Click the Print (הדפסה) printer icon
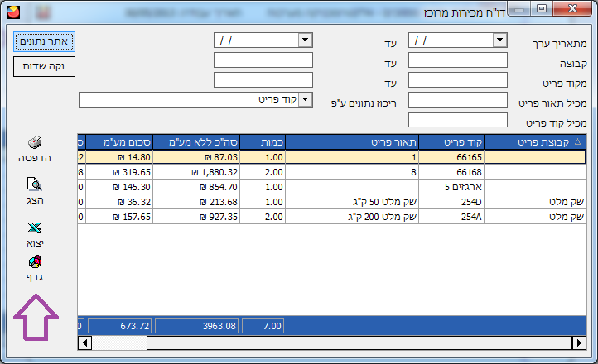 35,143
